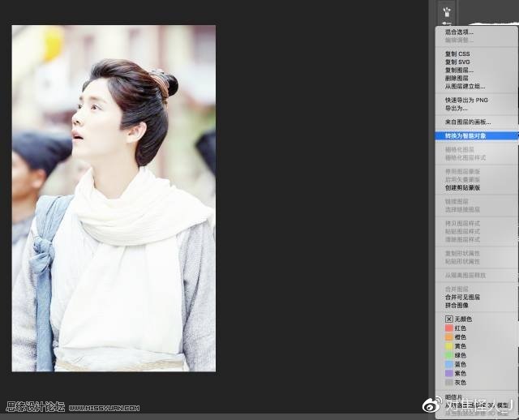Select 来自图层的画板 menu item
The image size is (519, 420).
pos(468,122)
